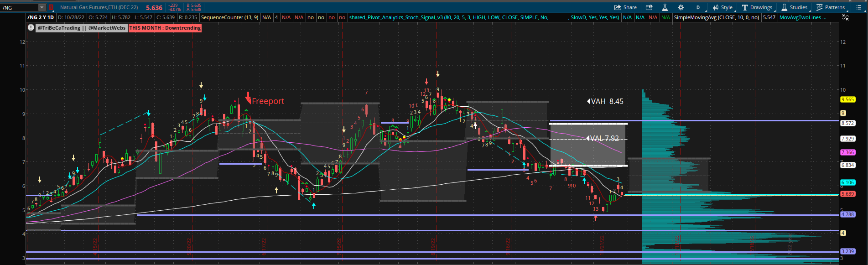Screen dimensions: 868x265
Task: Click the last price 5.636 in header
Action: tap(154, 8)
